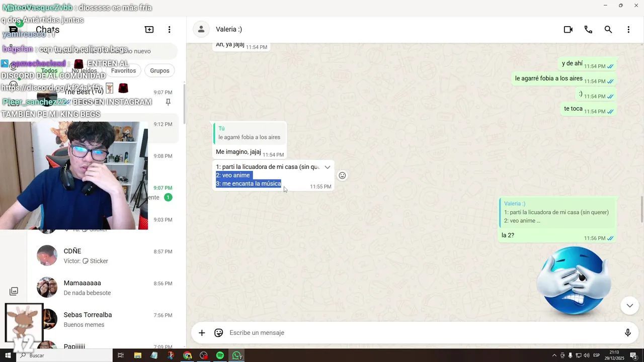Click the CDÑE contact avatar
644x362 pixels.
[x=47, y=255]
